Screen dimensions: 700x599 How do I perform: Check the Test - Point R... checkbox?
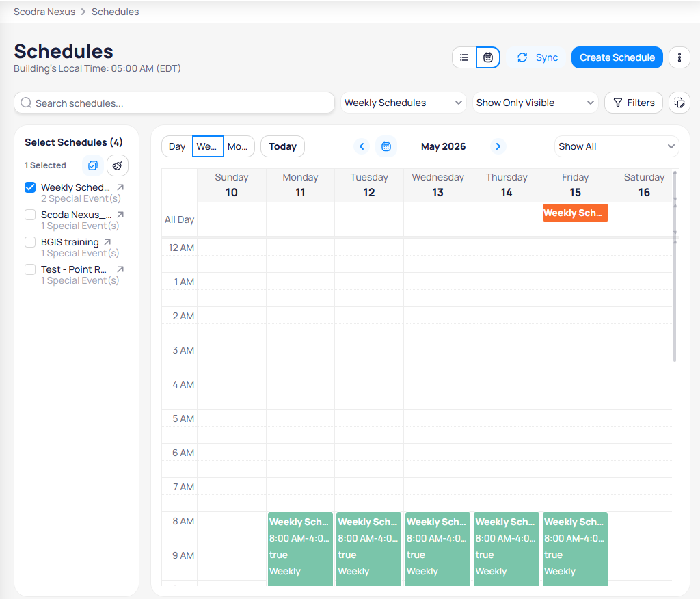(30, 269)
